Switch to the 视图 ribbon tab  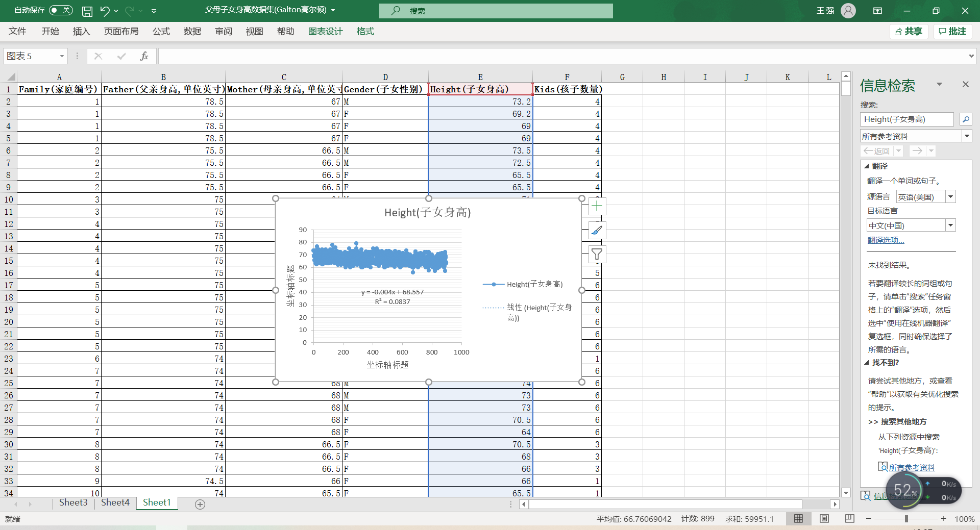click(x=254, y=32)
